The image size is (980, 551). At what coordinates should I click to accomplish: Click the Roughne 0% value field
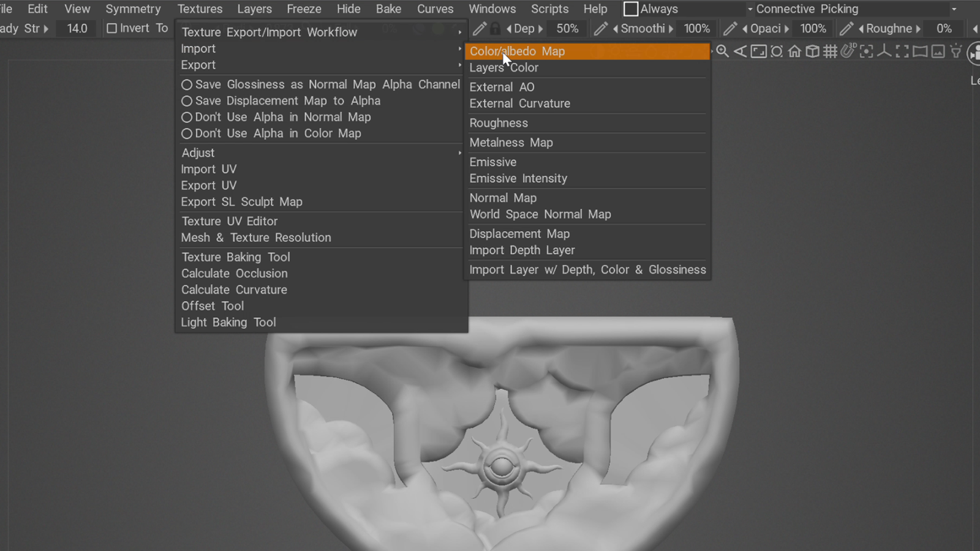pyautogui.click(x=944, y=29)
